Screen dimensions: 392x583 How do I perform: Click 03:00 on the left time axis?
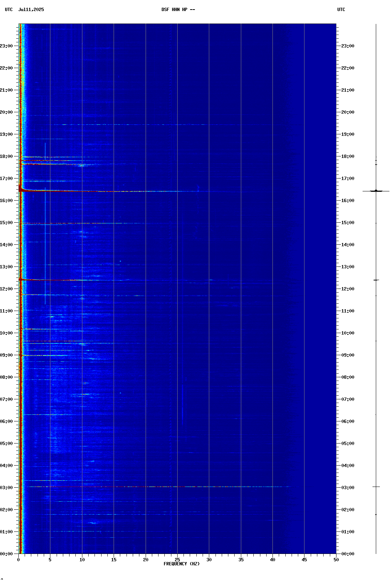coord(6,488)
